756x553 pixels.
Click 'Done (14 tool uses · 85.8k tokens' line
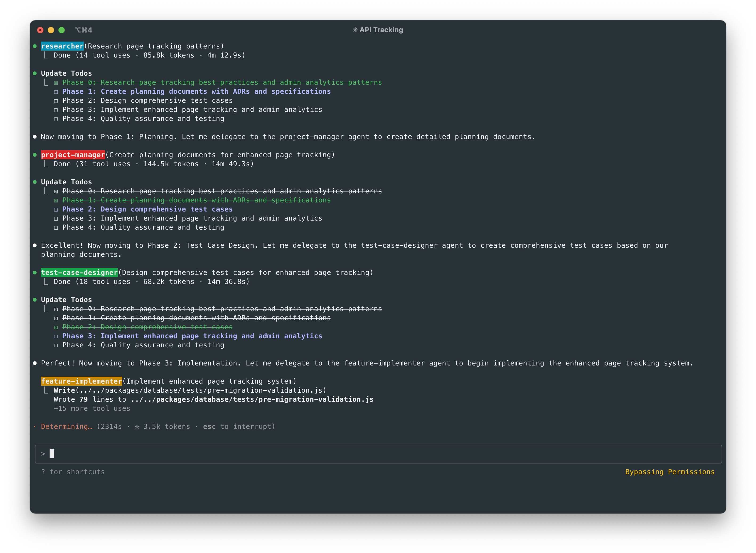click(149, 55)
